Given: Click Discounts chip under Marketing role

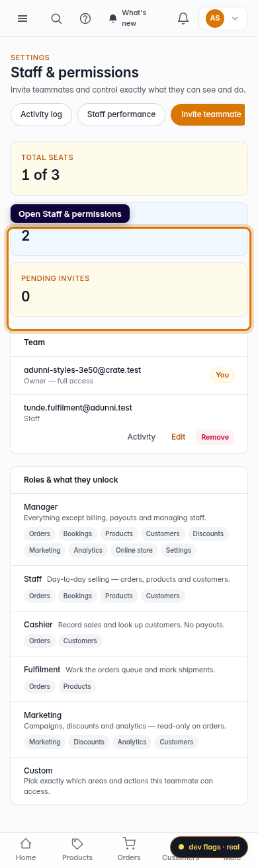Looking at the screenshot, I should [x=89, y=742].
